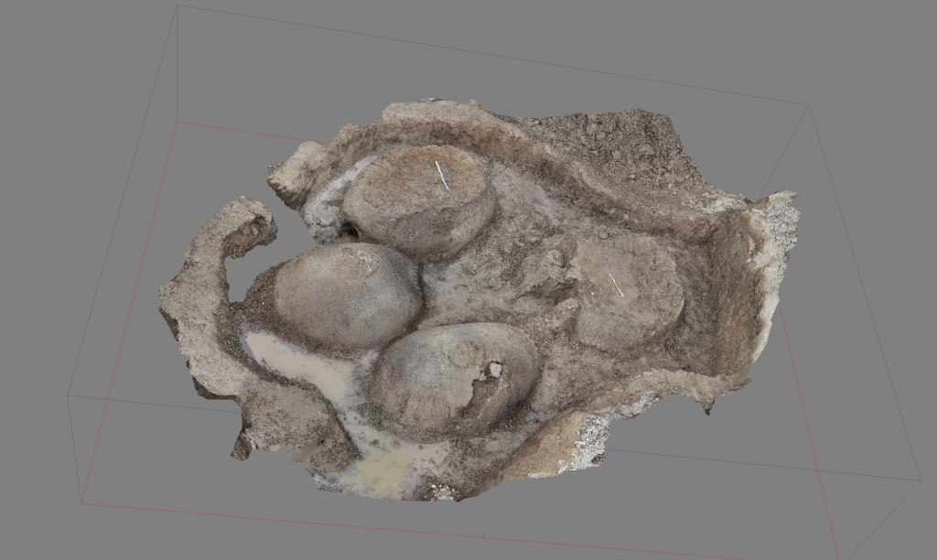The width and height of the screenshot is (937, 560).
Task: Click the red bounding box top-left corner
Action: 179,122
